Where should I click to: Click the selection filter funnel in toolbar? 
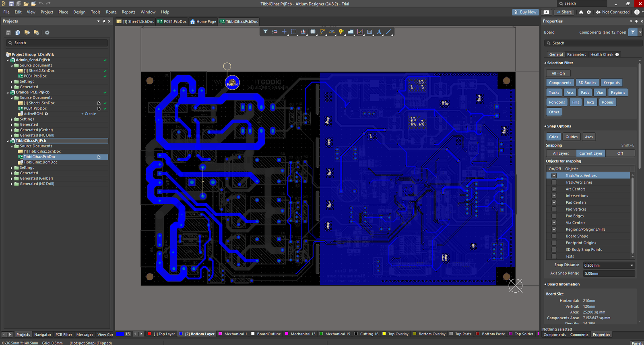click(x=265, y=32)
